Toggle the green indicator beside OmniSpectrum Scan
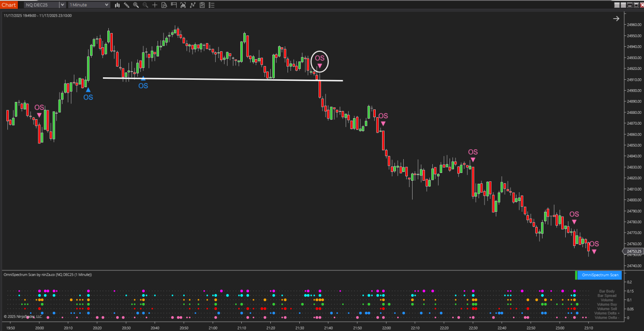 [x=576, y=275]
